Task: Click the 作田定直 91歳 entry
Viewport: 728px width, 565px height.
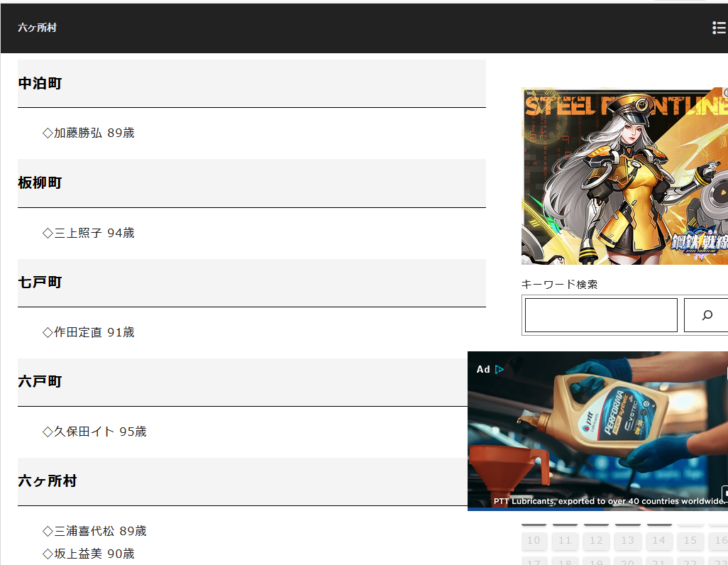Action: [x=89, y=332]
